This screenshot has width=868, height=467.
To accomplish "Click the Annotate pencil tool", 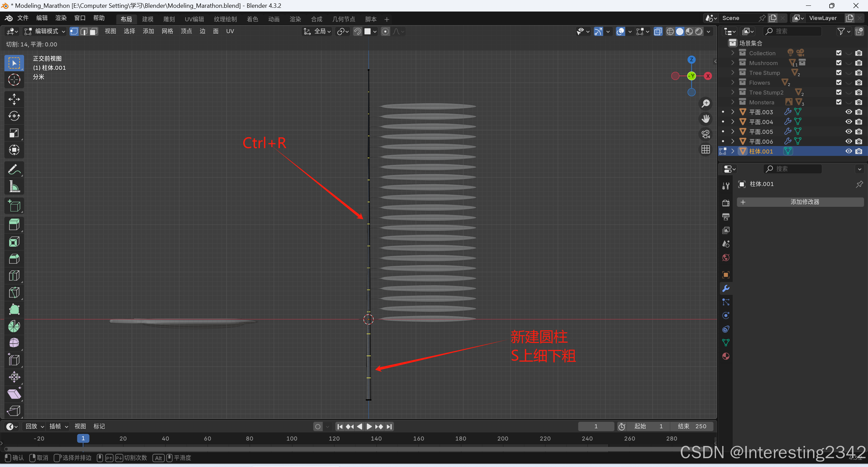I will point(14,169).
